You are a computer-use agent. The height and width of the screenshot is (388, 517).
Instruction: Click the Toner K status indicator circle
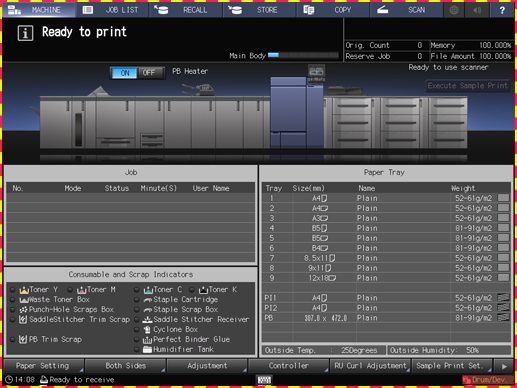pyautogui.click(x=192, y=290)
